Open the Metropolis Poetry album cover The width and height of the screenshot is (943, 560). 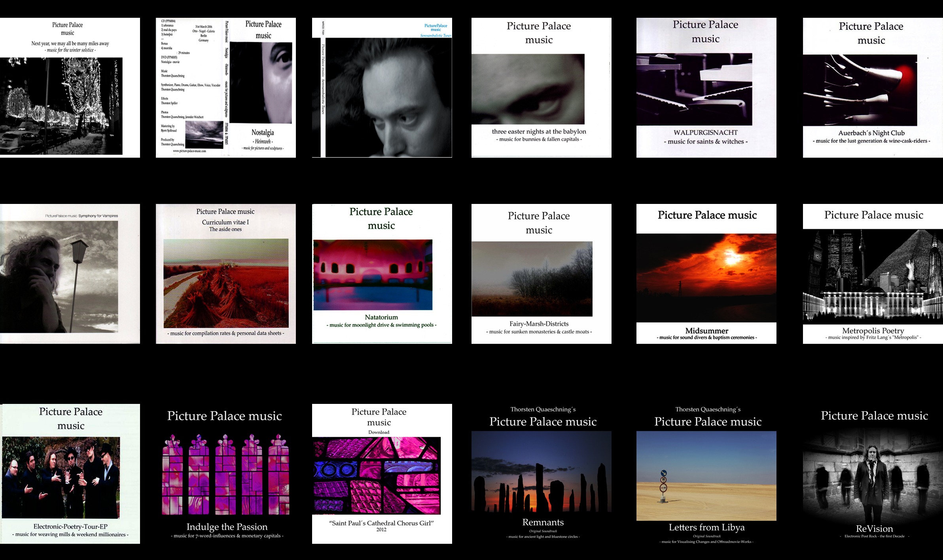(873, 273)
